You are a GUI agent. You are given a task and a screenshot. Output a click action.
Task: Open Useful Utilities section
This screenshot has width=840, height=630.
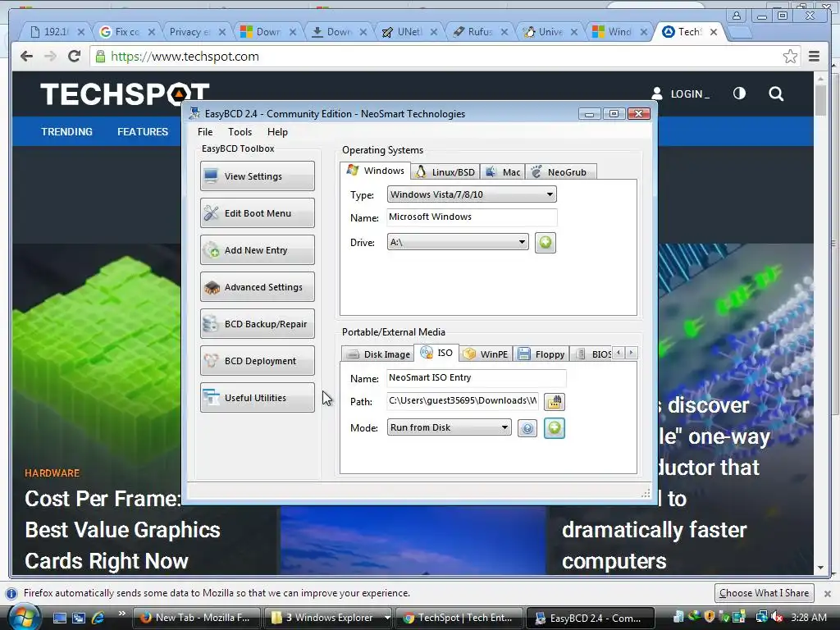257,398
